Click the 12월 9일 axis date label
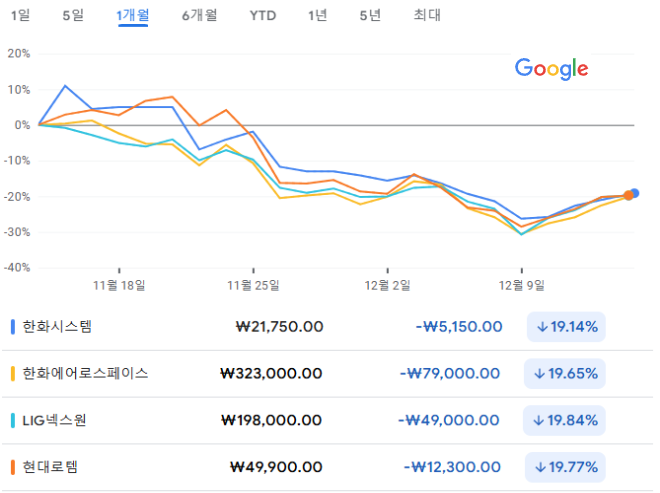The width and height of the screenshot is (660, 493). coord(522,286)
